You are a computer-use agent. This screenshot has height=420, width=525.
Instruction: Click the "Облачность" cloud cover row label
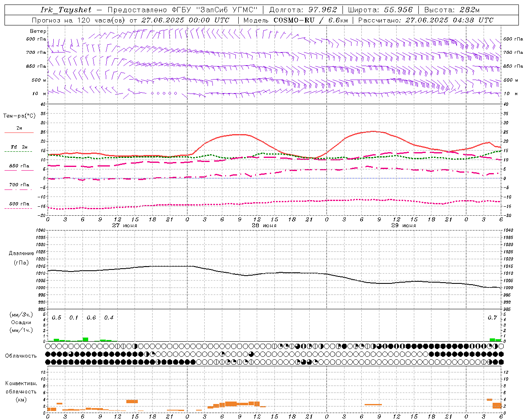tap(21, 356)
